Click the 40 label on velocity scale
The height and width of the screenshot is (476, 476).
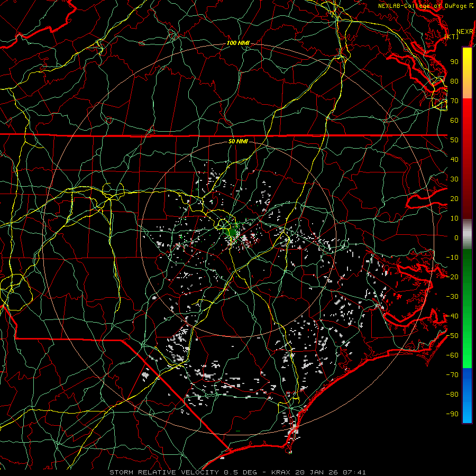[454, 159]
